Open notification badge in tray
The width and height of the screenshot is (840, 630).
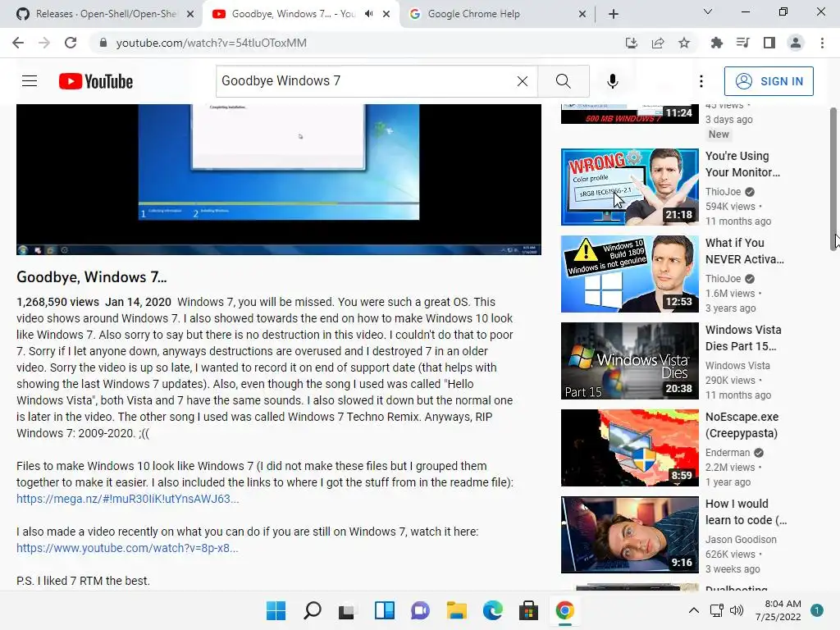(x=817, y=610)
